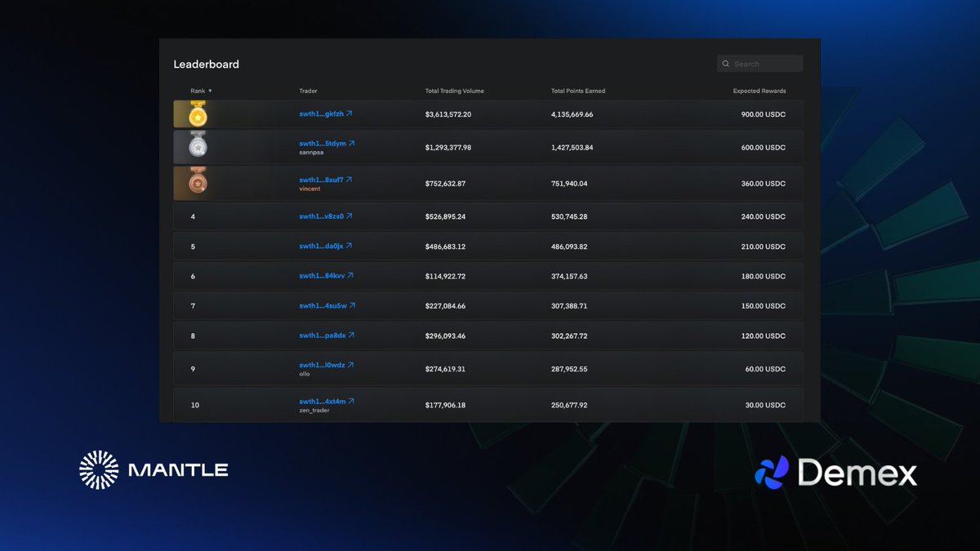Select the $1,293,377.98 trading volume

(x=448, y=148)
